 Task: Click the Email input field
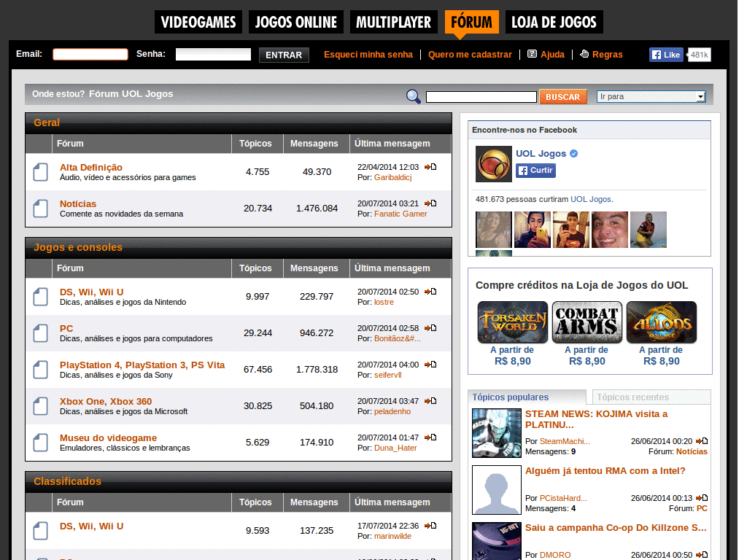coord(90,54)
